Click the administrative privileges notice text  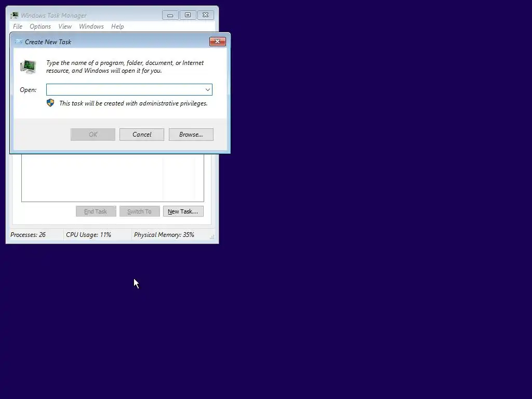pos(134,103)
